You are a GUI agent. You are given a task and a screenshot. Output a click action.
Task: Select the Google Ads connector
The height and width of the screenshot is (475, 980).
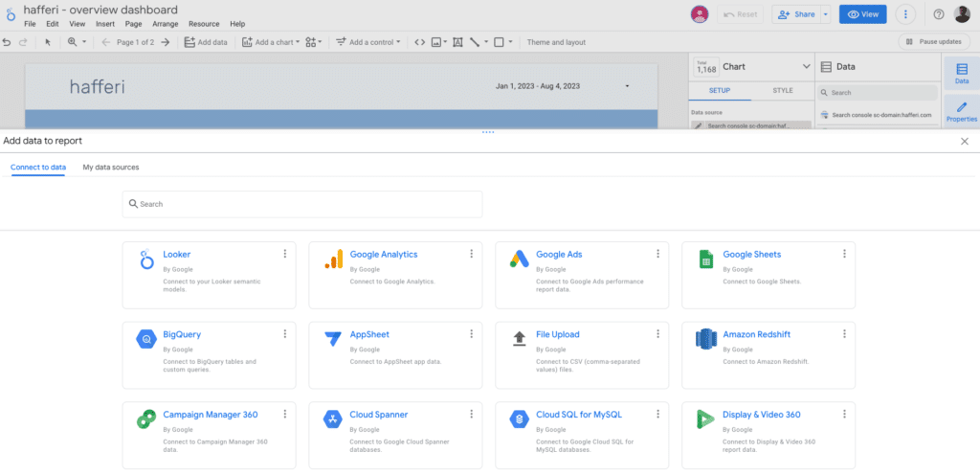click(x=582, y=275)
